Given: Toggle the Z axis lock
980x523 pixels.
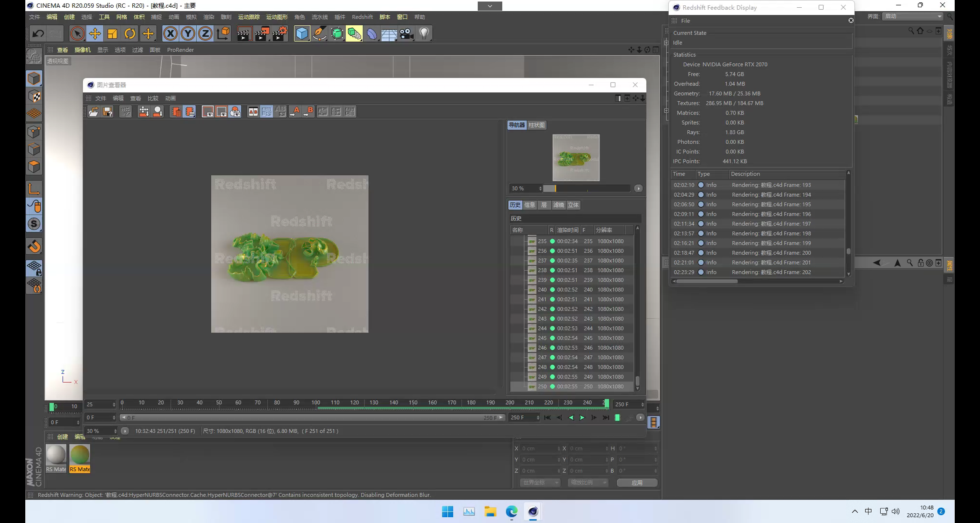Looking at the screenshot, I should pos(205,34).
